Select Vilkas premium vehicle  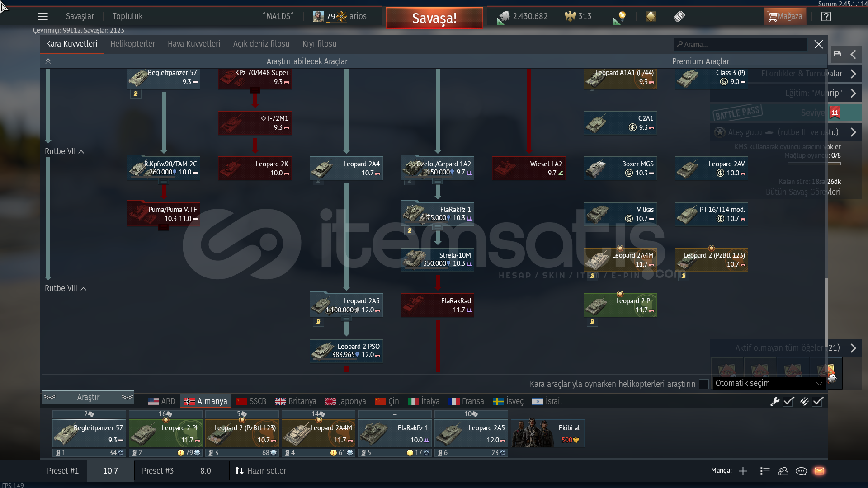[x=620, y=214]
